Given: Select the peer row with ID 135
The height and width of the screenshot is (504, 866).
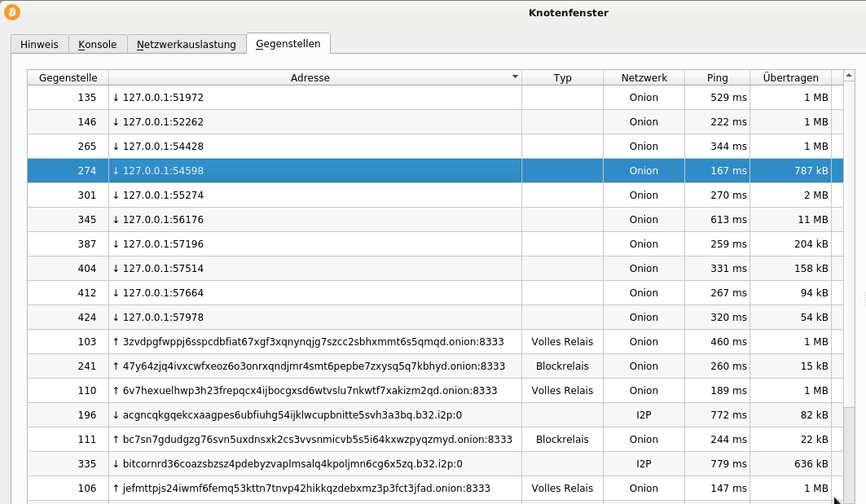Looking at the screenshot, I should coord(326,97).
